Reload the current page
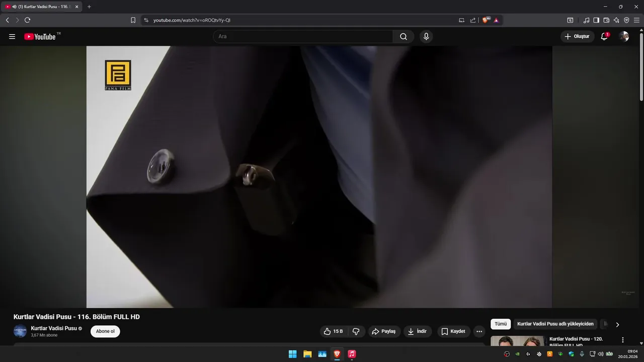644x362 pixels. (x=28, y=20)
